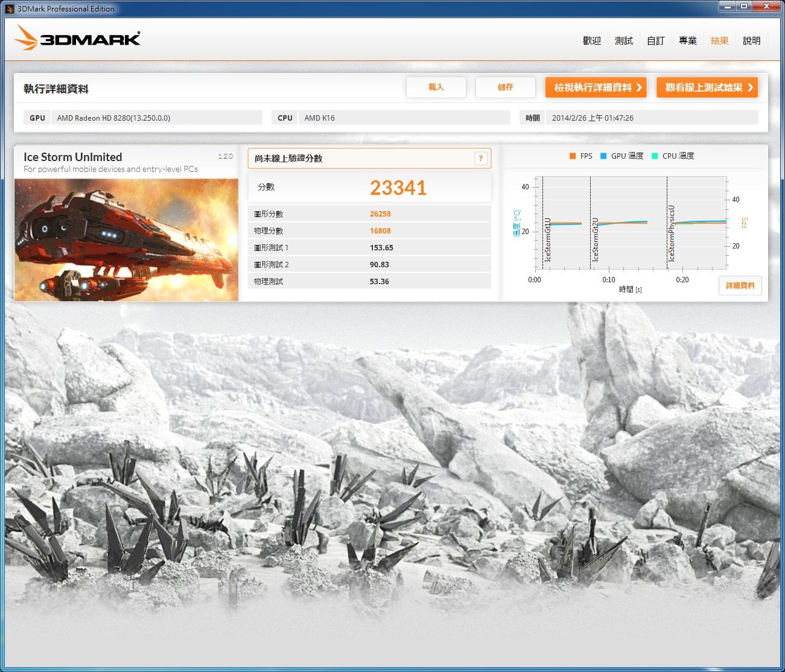785x672 pixels.
Task: Click the 圖形分數 value 26258
Action: (380, 214)
